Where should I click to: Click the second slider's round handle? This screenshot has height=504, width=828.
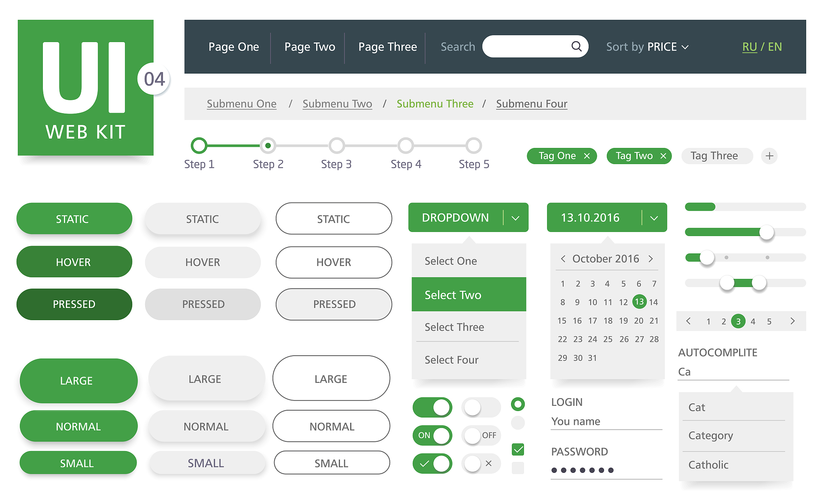point(766,232)
